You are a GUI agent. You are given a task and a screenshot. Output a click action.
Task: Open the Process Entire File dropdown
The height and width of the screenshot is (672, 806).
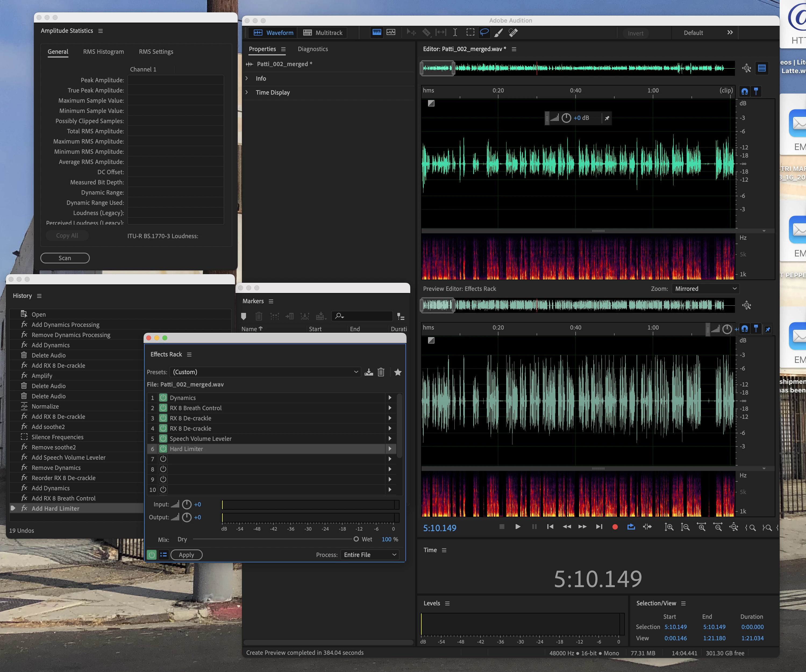370,555
